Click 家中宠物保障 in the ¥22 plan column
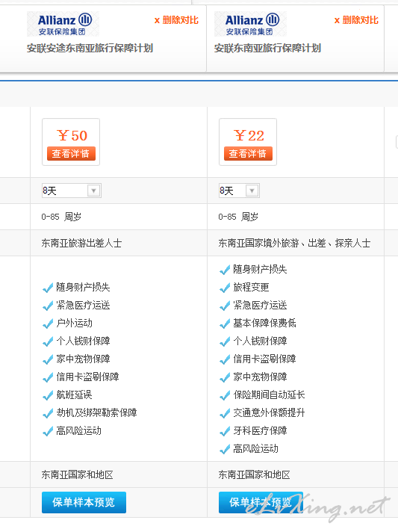Image resolution: width=398 pixels, height=532 pixels. coord(260,377)
